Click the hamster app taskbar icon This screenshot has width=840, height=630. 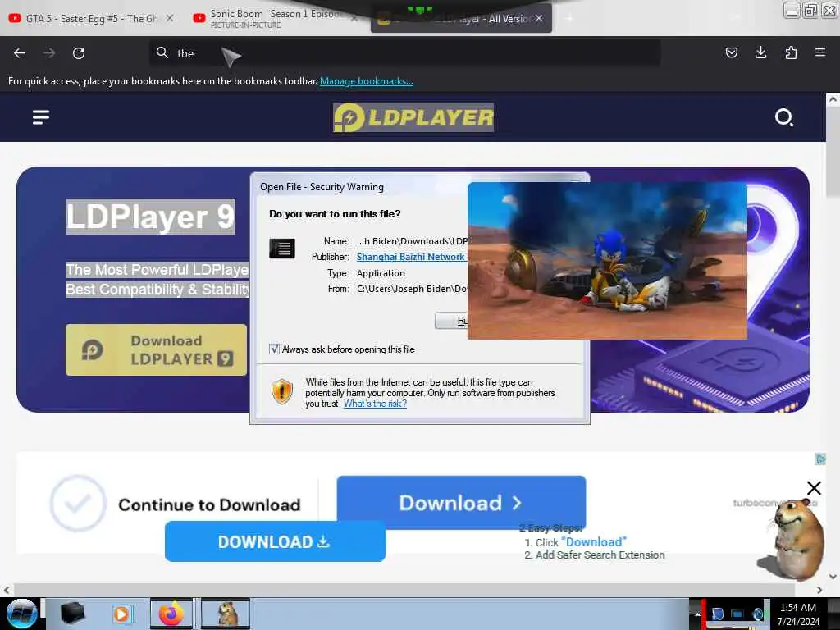226,614
